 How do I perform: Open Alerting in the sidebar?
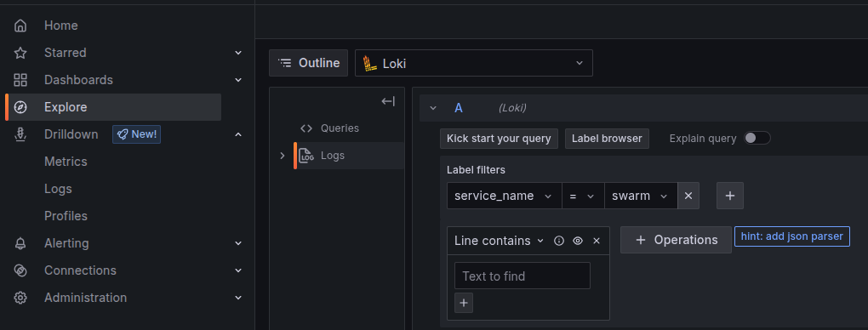click(x=66, y=243)
